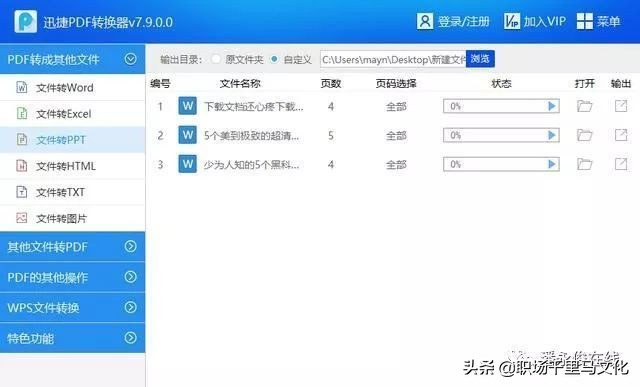Select the 原文件夹 radio button
The image size is (640, 387).
point(216,59)
